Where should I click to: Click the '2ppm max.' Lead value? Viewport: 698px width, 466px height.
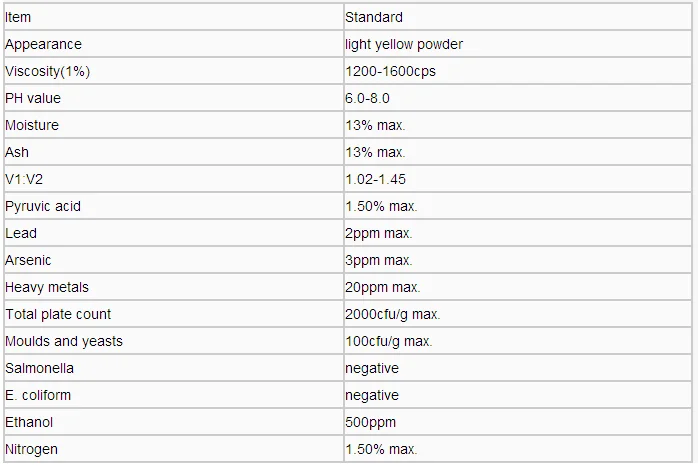(378, 233)
